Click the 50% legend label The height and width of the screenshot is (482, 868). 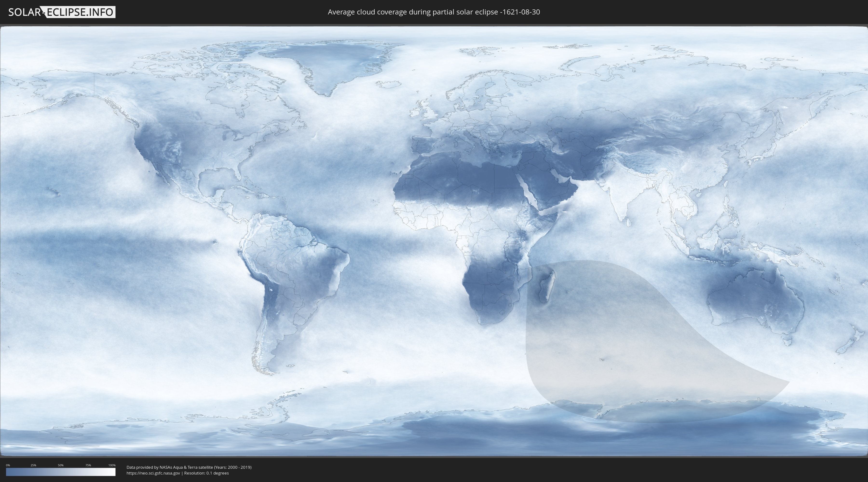(61, 465)
